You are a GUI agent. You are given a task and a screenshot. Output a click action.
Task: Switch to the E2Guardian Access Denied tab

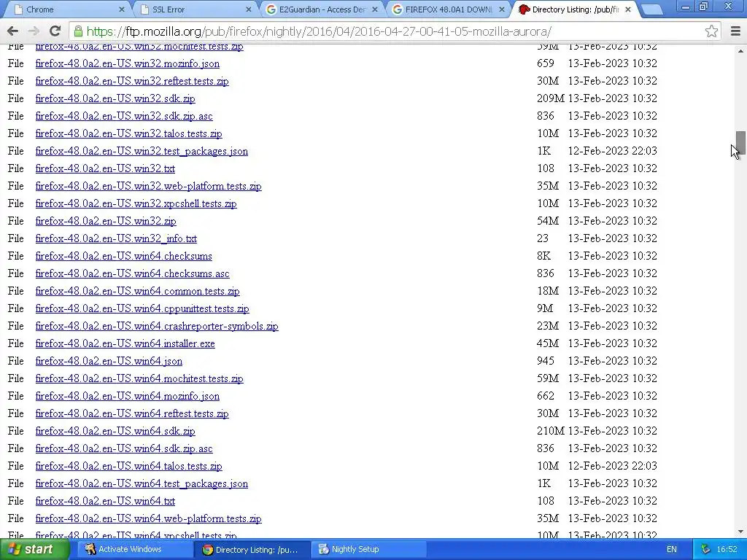tap(322, 9)
